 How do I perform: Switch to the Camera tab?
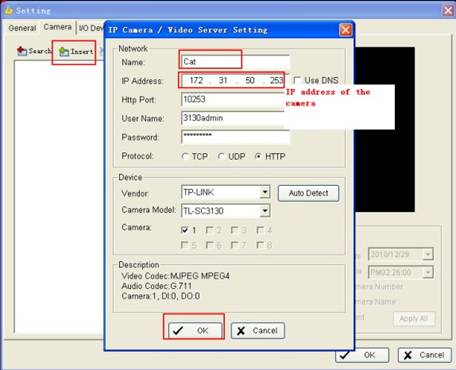58,27
